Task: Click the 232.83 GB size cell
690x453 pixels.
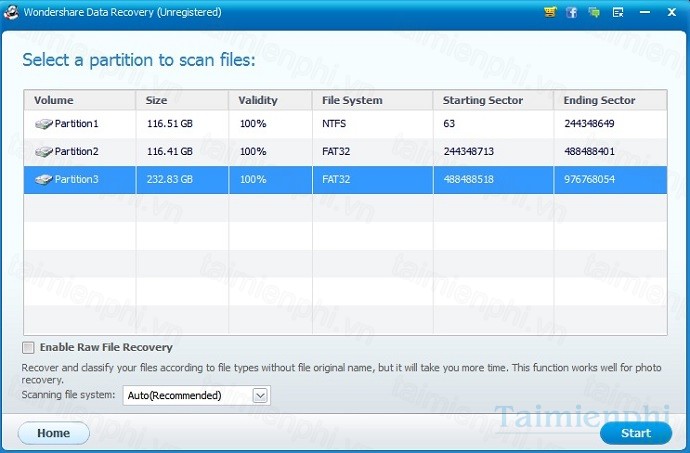Action: (170, 179)
